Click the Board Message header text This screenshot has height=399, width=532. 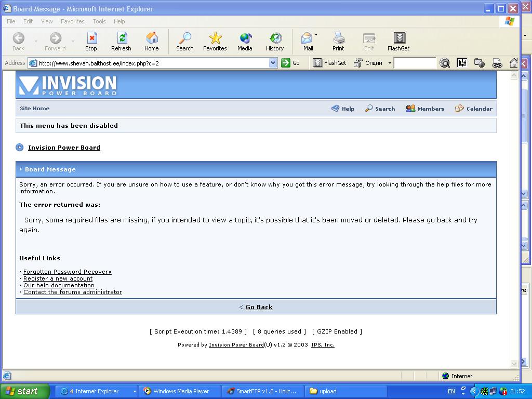pos(50,169)
